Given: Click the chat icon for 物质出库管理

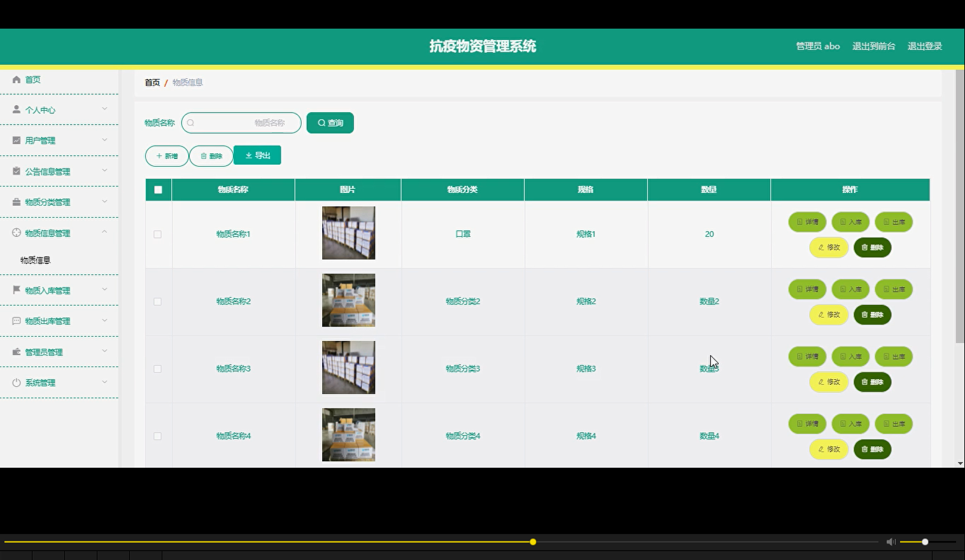Looking at the screenshot, I should click(x=17, y=321).
